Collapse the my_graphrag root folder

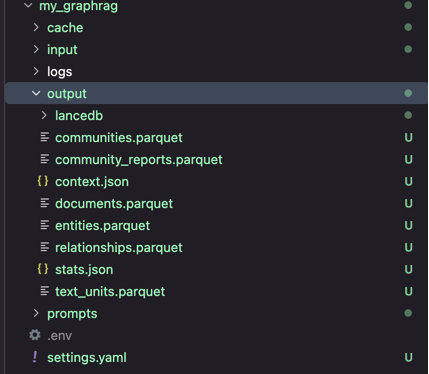pyautogui.click(x=28, y=5)
